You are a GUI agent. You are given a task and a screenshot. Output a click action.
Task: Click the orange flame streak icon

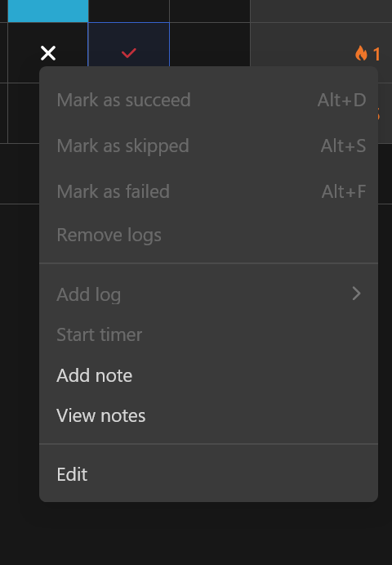tap(361, 53)
